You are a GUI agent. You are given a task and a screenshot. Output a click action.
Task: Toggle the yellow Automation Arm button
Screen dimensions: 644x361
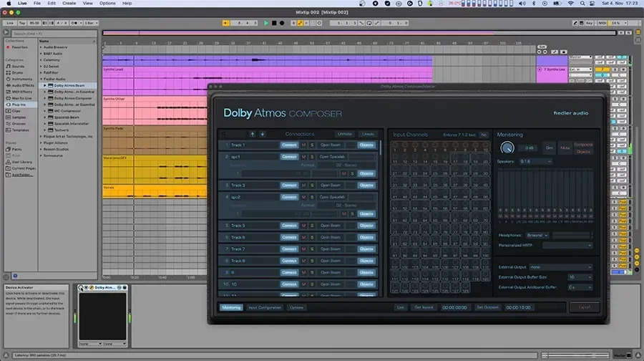(300, 23)
